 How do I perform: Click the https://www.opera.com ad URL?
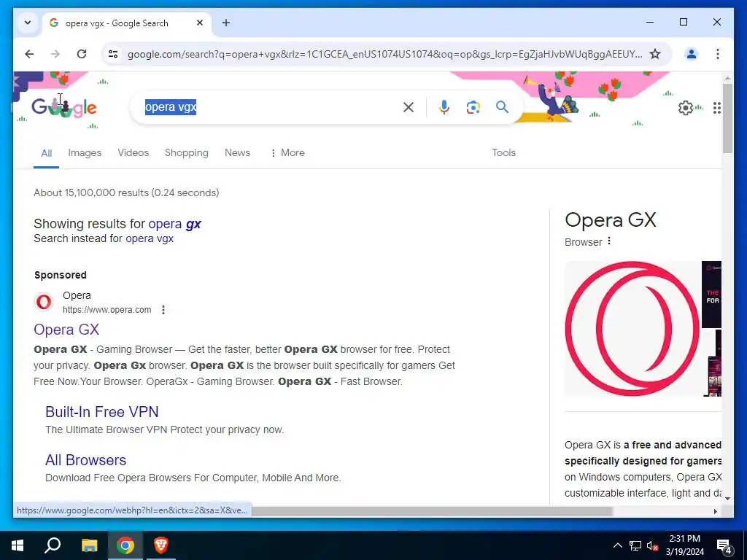coord(107,310)
